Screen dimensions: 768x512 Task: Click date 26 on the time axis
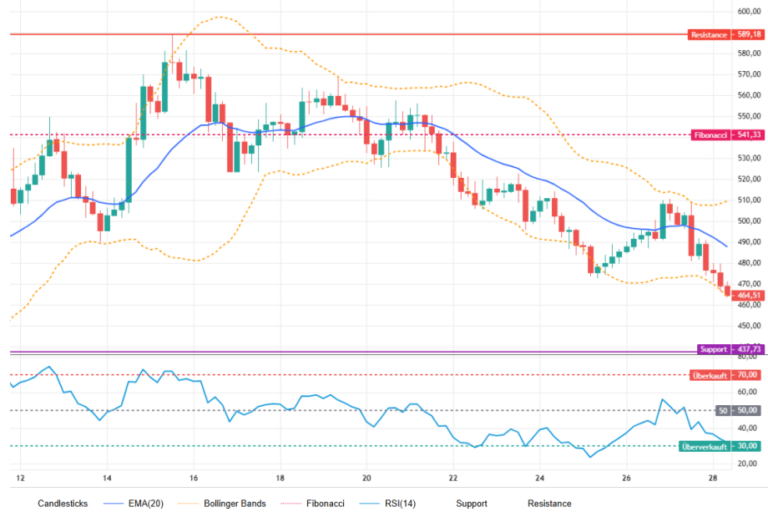626,478
